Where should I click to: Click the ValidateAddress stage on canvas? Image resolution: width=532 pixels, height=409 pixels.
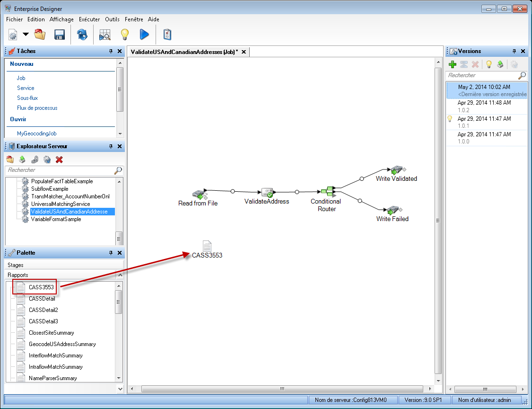(x=267, y=193)
